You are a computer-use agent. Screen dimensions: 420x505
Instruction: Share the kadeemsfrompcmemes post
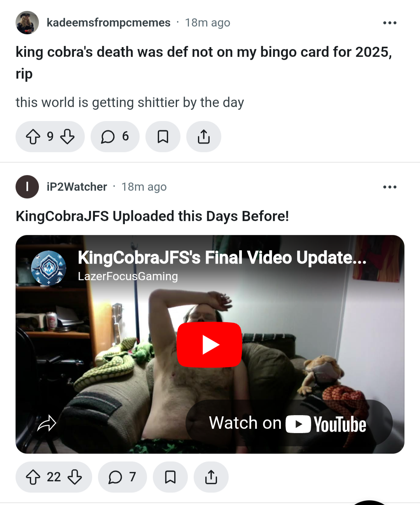pos(204,137)
